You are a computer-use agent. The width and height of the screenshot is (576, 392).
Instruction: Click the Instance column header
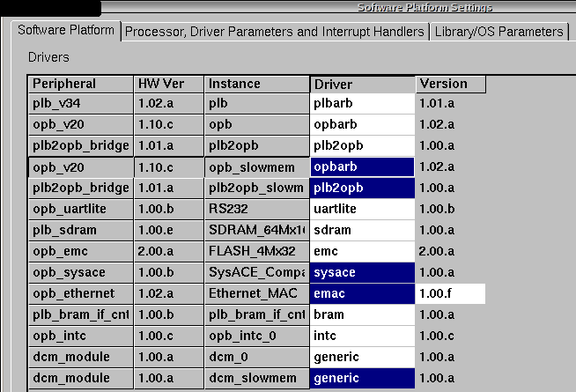point(257,85)
